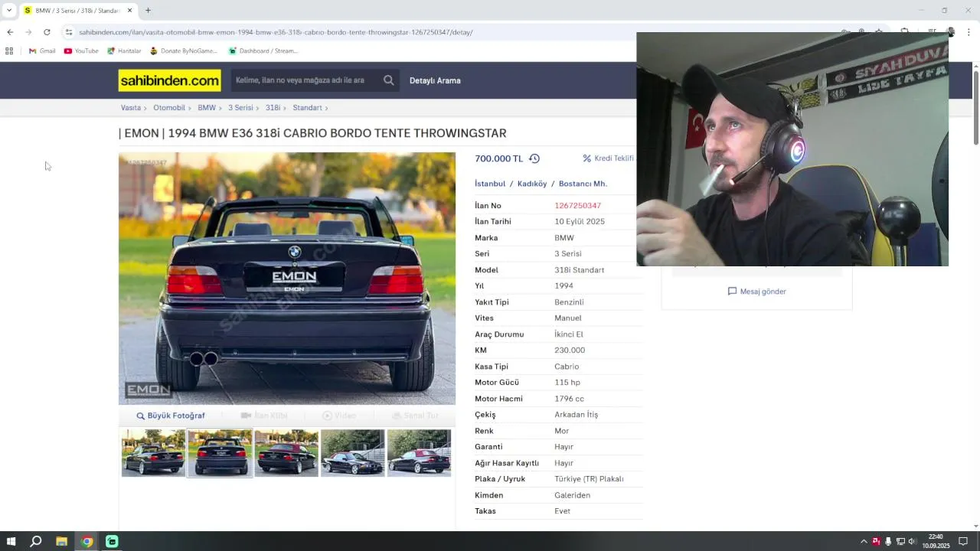Open Büyük Fotoğraf view
The image size is (980, 551).
[x=170, y=416]
